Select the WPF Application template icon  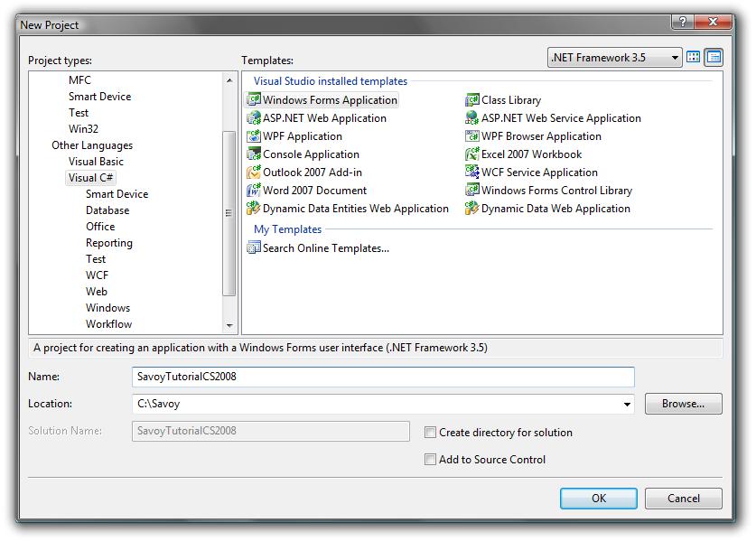coord(254,136)
